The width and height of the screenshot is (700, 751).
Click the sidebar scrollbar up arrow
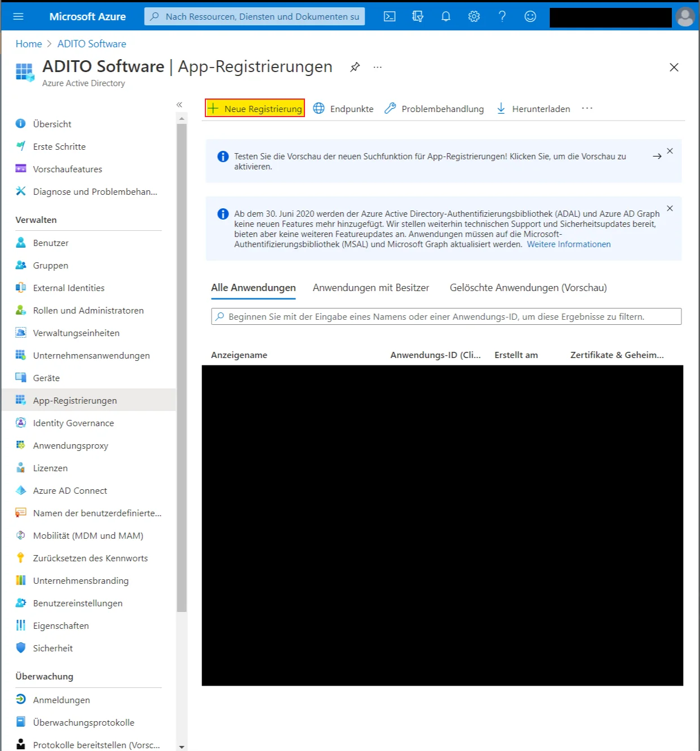click(182, 119)
